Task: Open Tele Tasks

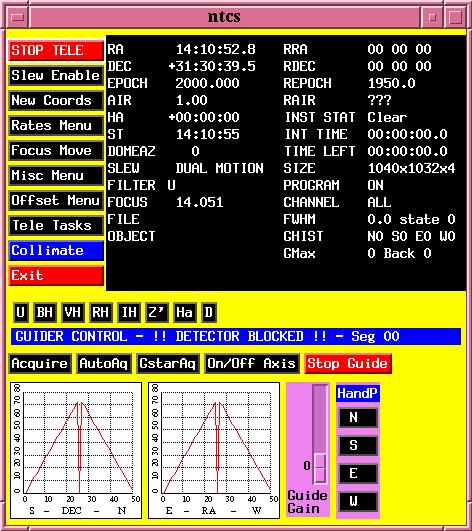Action: (56, 226)
